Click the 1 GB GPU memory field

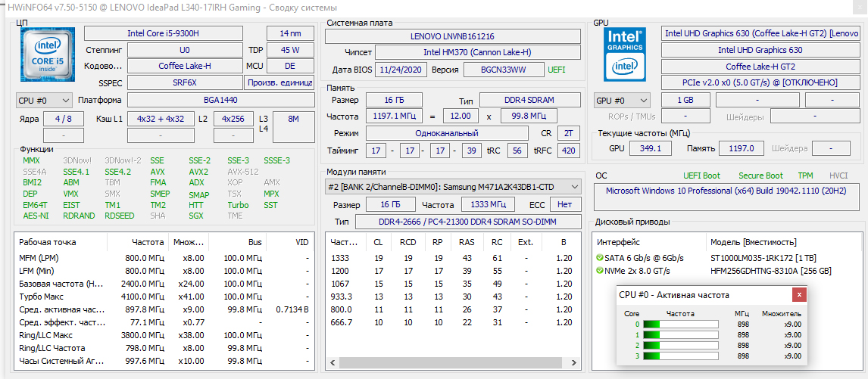point(685,101)
